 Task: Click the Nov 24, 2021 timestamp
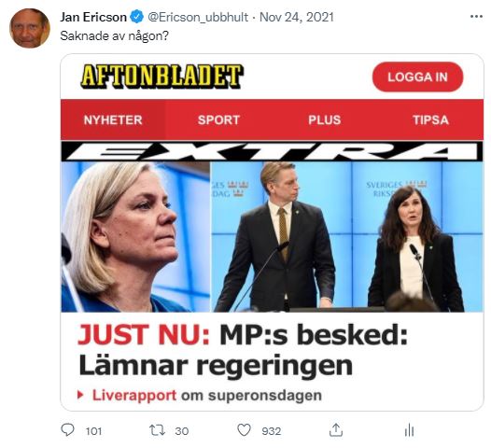pos(297,17)
